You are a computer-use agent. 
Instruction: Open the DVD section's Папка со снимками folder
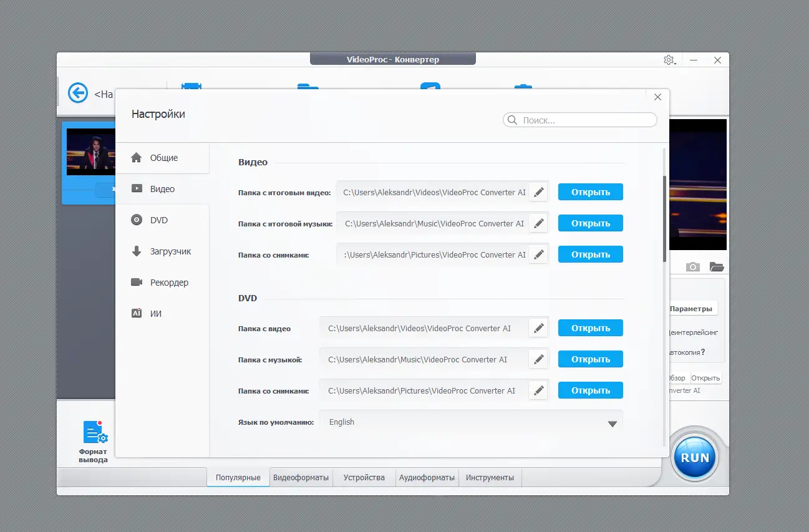click(591, 390)
